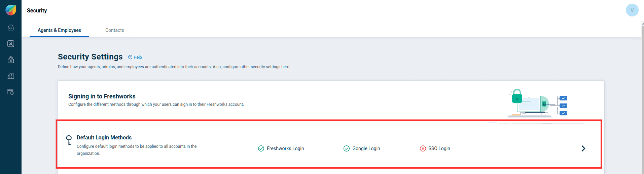
Task: Click the 'Define how your agents' description text
Action: pyautogui.click(x=174, y=67)
